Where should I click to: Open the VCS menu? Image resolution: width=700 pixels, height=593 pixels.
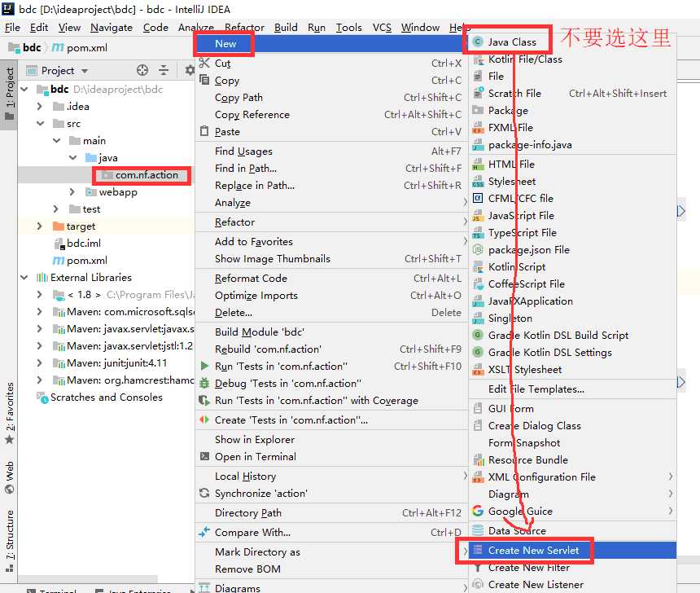tap(382, 27)
